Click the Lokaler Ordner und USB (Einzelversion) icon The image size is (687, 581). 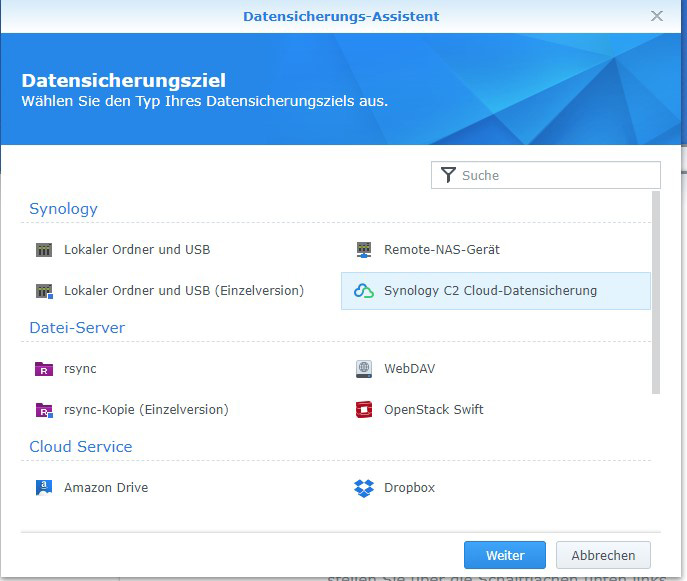coord(44,291)
